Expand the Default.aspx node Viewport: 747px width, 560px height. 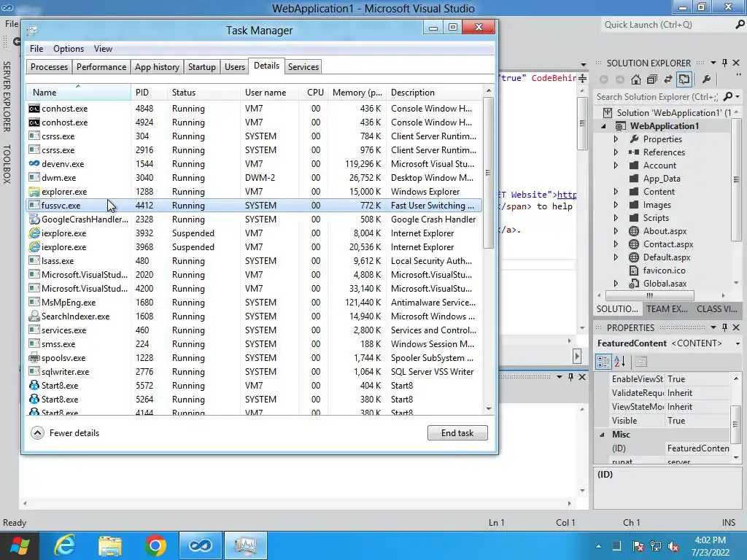pyautogui.click(x=616, y=257)
